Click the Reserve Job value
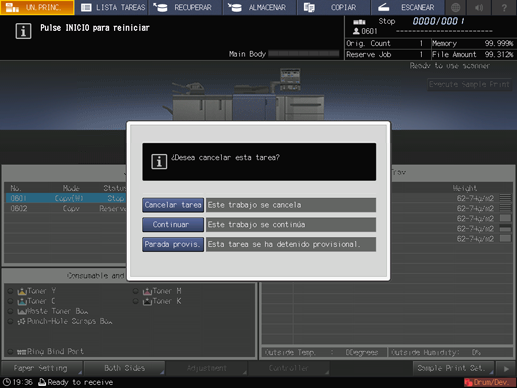517x388 pixels. click(421, 54)
